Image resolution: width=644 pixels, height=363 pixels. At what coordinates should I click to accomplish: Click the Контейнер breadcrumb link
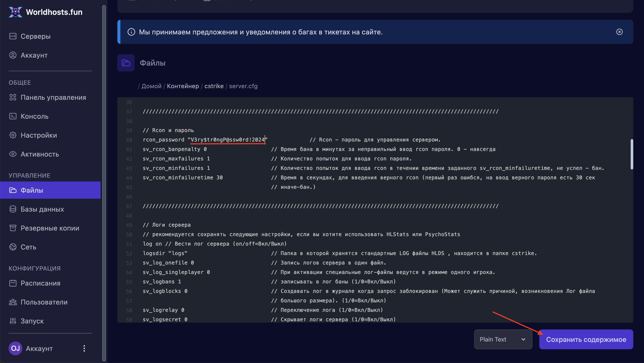(x=183, y=86)
